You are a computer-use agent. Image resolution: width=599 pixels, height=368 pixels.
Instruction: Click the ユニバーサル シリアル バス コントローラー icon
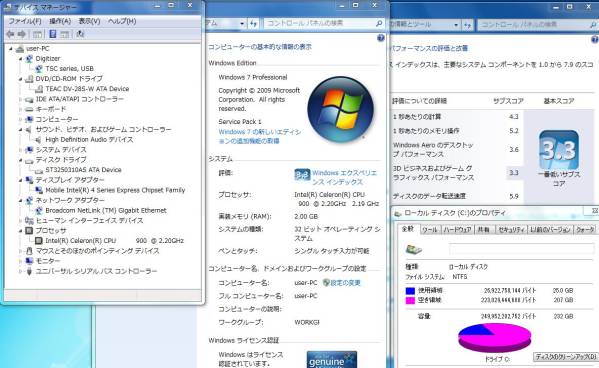pyautogui.click(x=29, y=271)
